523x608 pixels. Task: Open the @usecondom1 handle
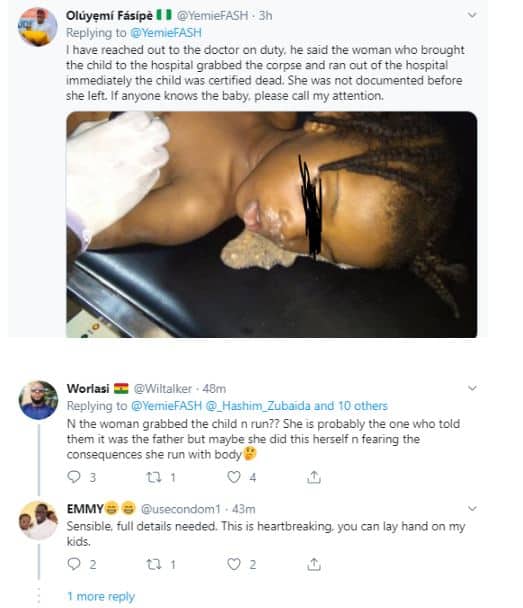coord(180,509)
